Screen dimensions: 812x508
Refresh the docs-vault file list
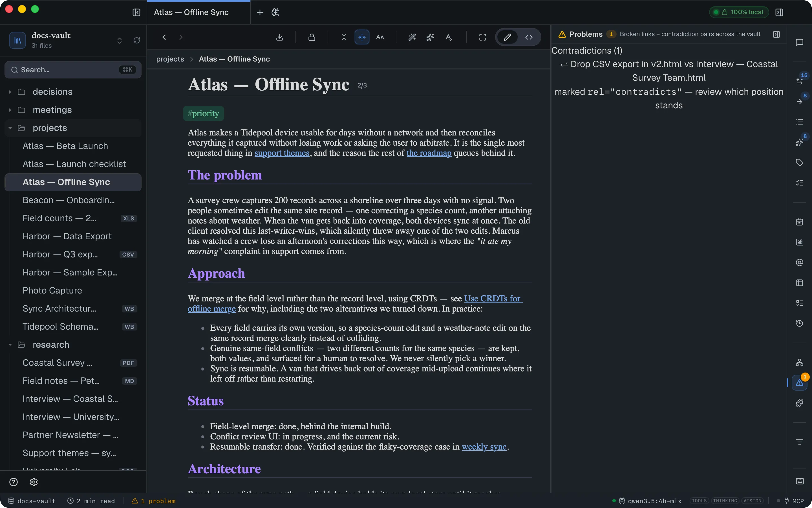pos(136,40)
